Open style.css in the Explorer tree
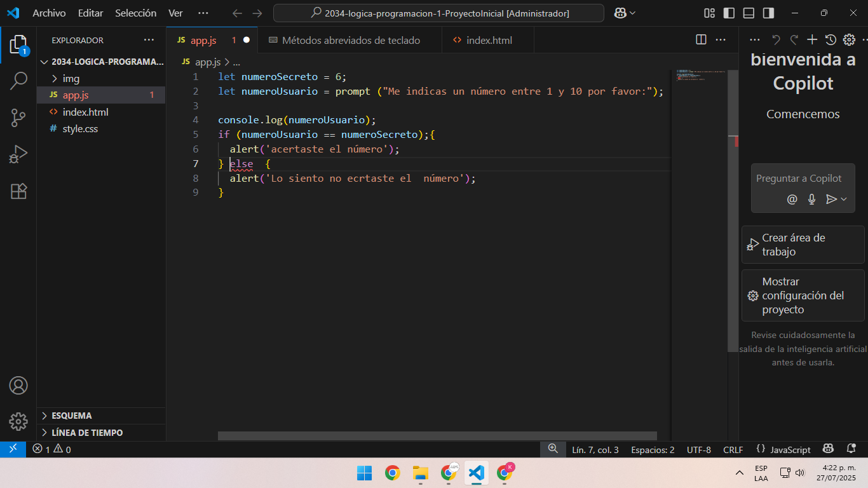This screenshot has width=868, height=488. (101, 128)
